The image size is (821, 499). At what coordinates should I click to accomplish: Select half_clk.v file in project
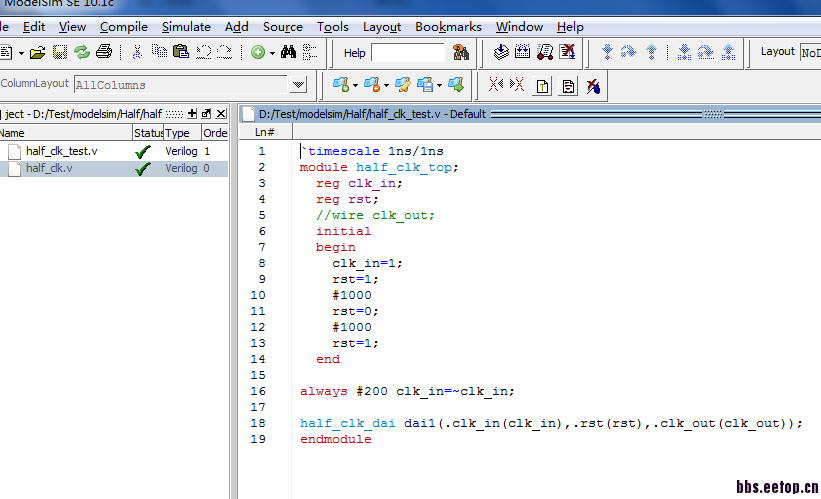click(49, 168)
